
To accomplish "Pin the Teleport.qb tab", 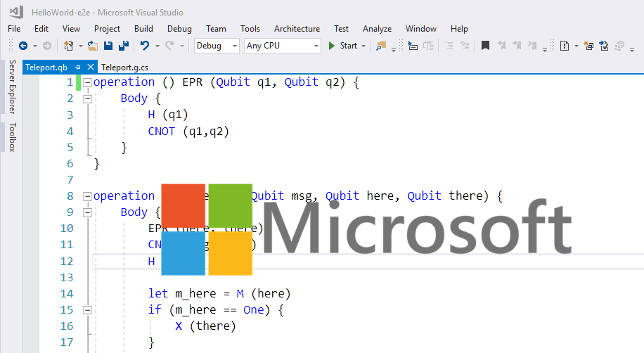I will click(77, 67).
